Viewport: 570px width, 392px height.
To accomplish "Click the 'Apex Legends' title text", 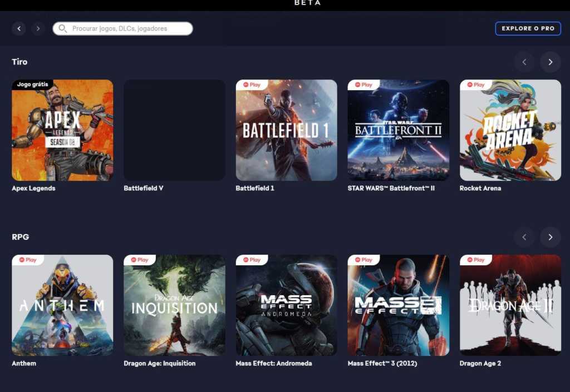I will (x=33, y=188).
